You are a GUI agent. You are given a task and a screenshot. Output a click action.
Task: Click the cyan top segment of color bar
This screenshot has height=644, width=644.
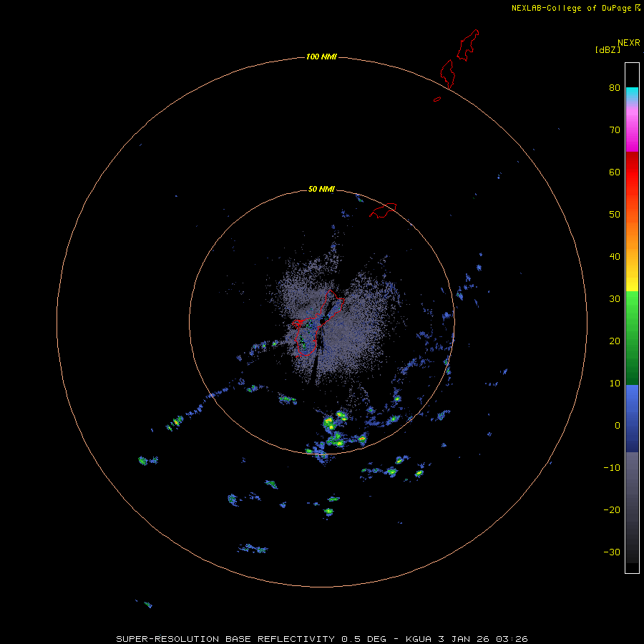tap(632, 92)
